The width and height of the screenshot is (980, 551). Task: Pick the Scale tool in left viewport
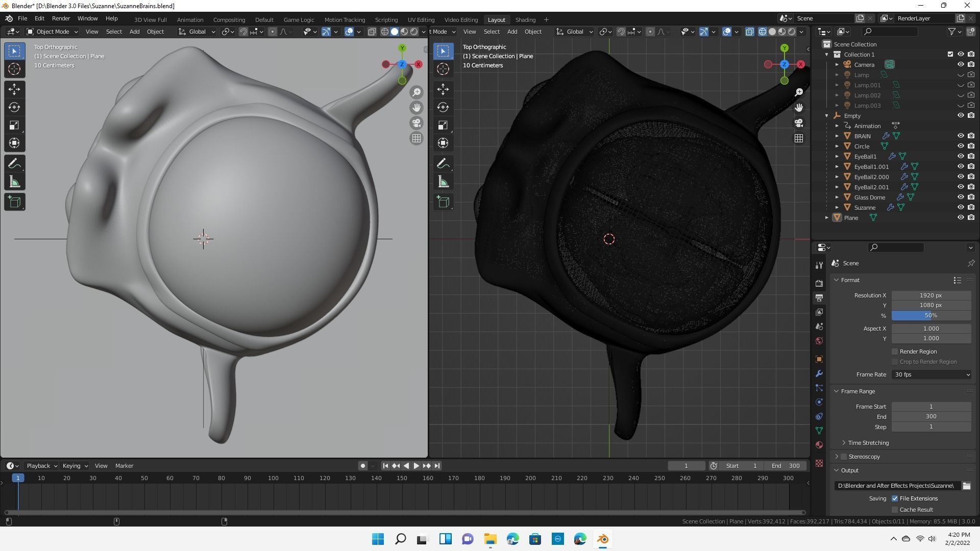click(14, 125)
